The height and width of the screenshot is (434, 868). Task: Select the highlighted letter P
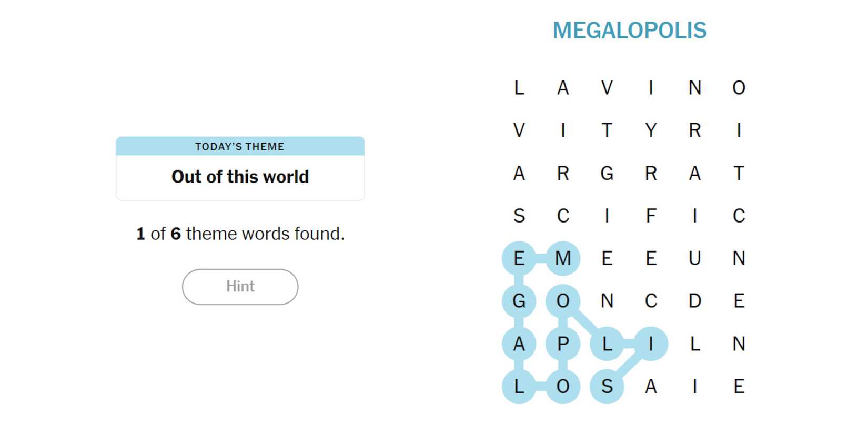pyautogui.click(x=563, y=344)
